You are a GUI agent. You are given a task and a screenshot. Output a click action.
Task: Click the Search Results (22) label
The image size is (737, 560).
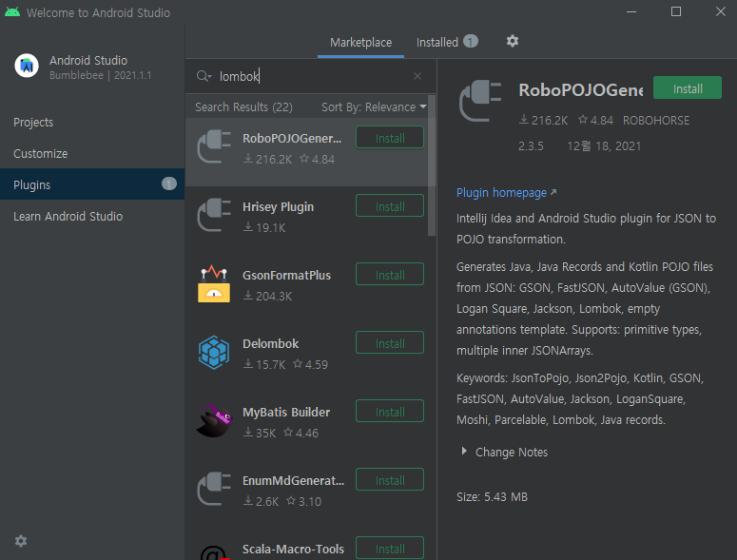pyautogui.click(x=243, y=107)
